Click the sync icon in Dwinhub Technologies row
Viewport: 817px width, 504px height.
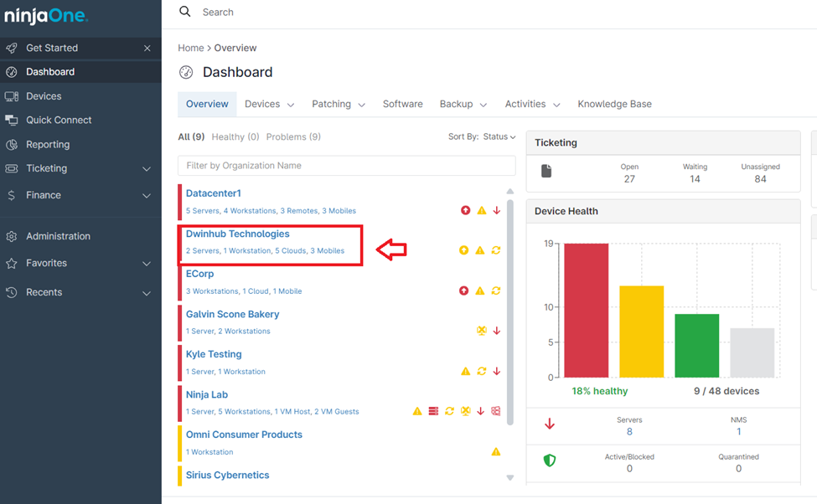tap(496, 250)
